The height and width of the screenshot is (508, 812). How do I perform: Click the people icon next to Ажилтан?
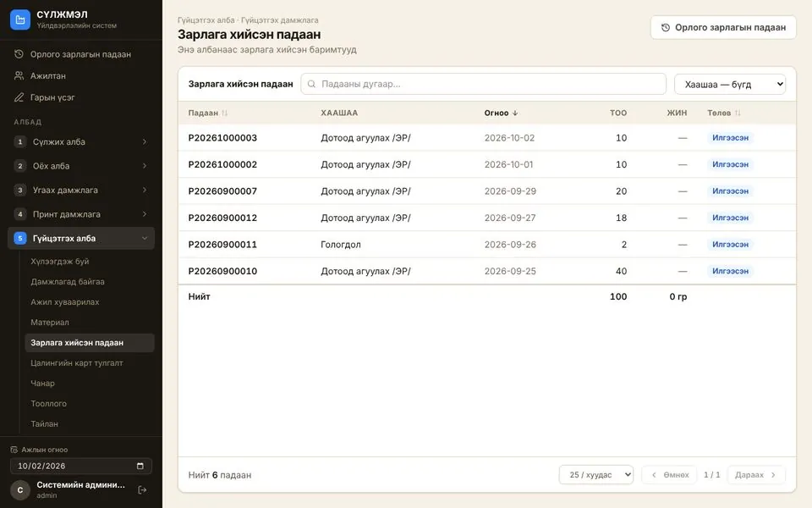[19, 75]
